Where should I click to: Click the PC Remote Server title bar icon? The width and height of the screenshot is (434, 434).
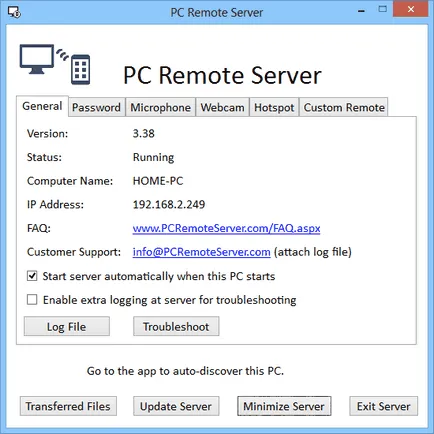point(14,12)
